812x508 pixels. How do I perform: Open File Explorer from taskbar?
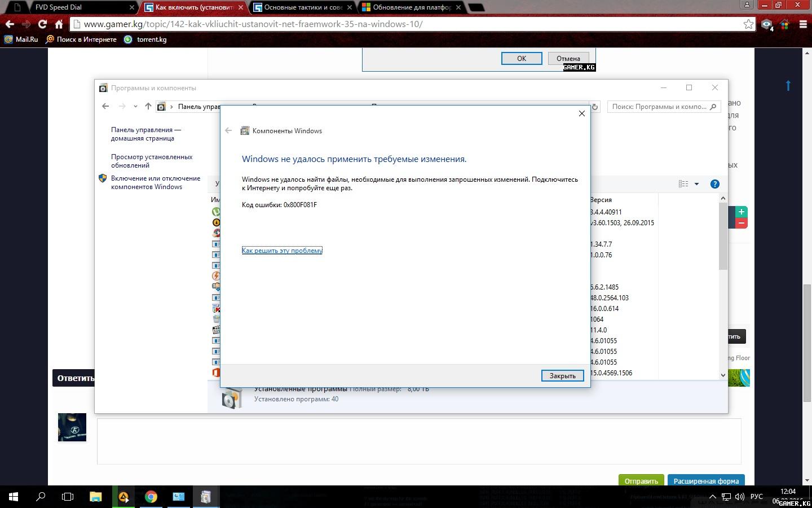coord(96,497)
